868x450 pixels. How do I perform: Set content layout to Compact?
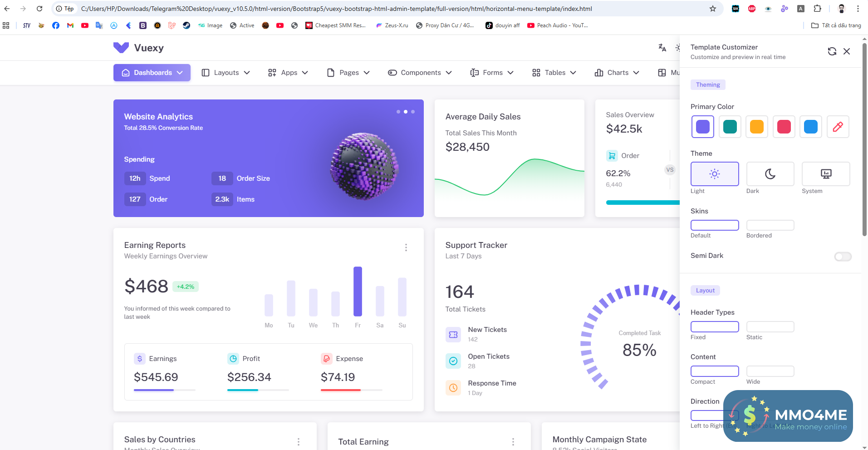pos(715,371)
